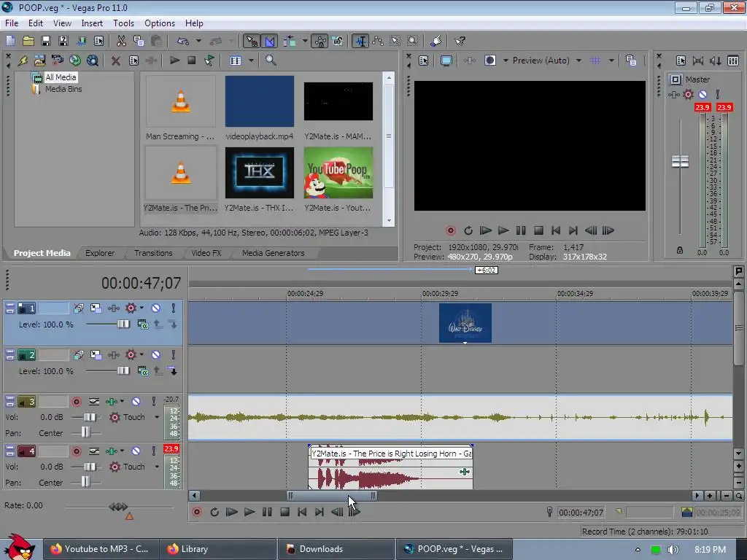
Task: Click the Search magnifier in Project Media
Action: (271, 61)
